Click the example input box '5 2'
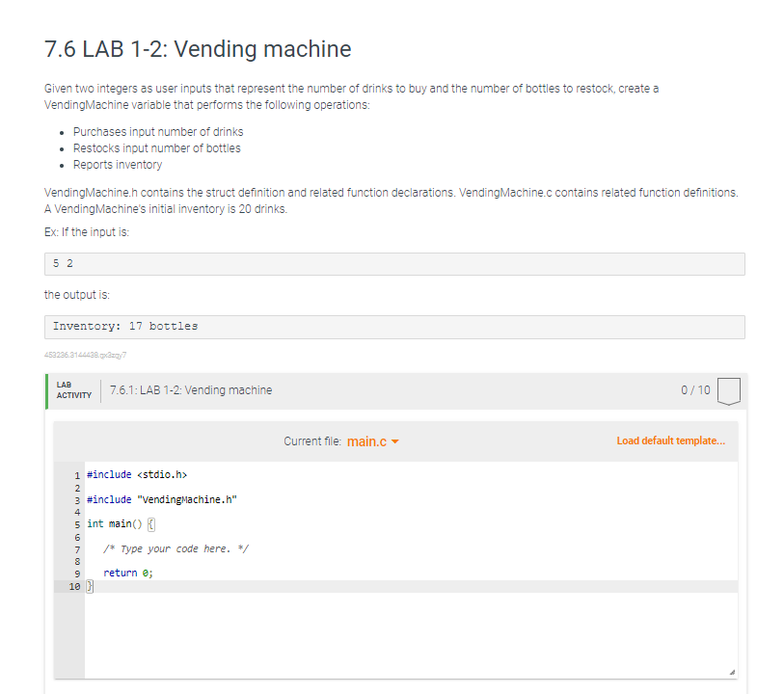Image resolution: width=784 pixels, height=694 pixels. point(394,264)
